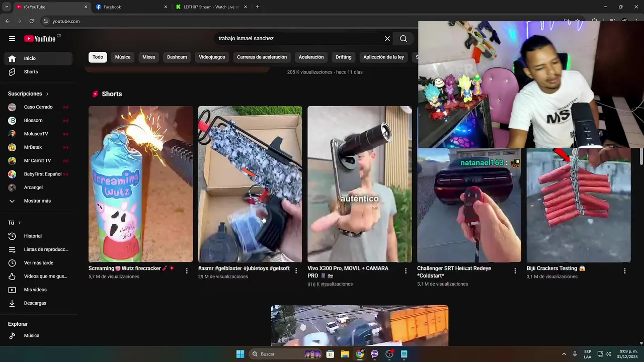Select the Aceleración filter chip
This screenshot has height=362, width=644.
(x=311, y=57)
